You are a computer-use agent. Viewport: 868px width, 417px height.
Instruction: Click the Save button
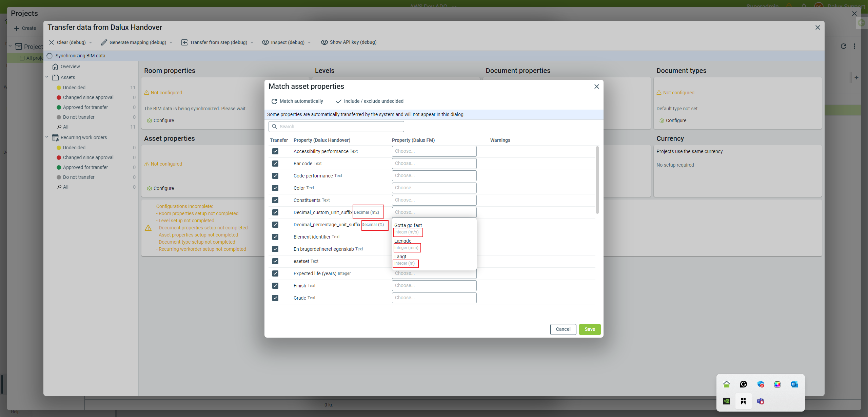point(590,329)
